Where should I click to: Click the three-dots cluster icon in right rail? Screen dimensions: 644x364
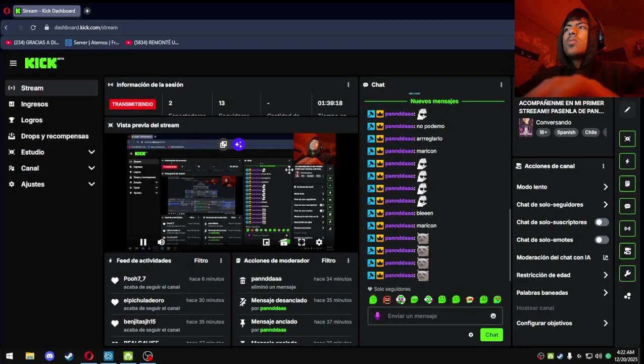[x=627, y=296]
